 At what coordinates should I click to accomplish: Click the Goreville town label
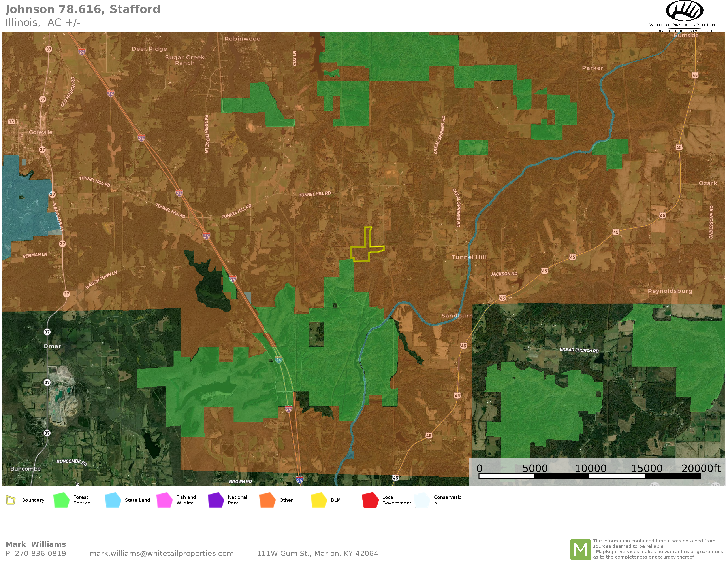[x=40, y=132]
